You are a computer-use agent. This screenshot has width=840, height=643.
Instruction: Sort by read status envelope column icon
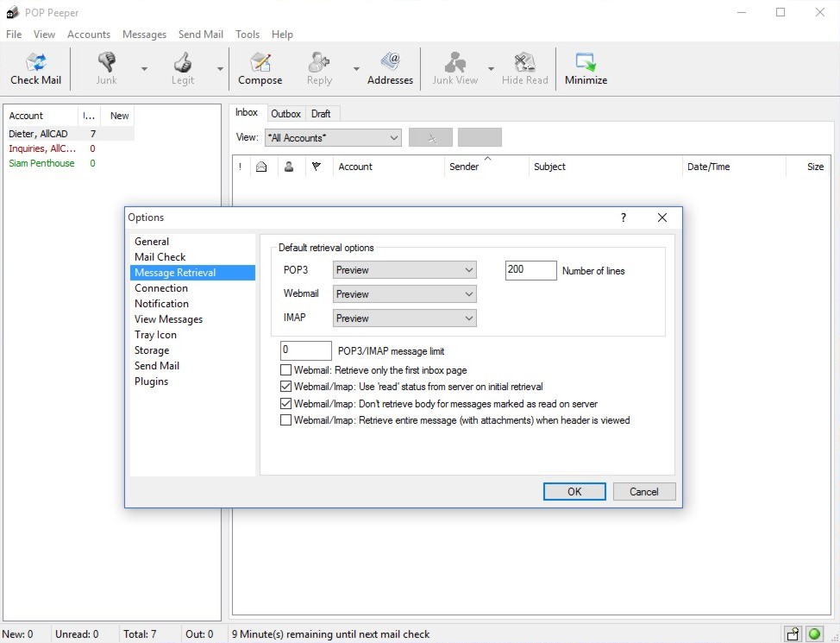pos(261,167)
